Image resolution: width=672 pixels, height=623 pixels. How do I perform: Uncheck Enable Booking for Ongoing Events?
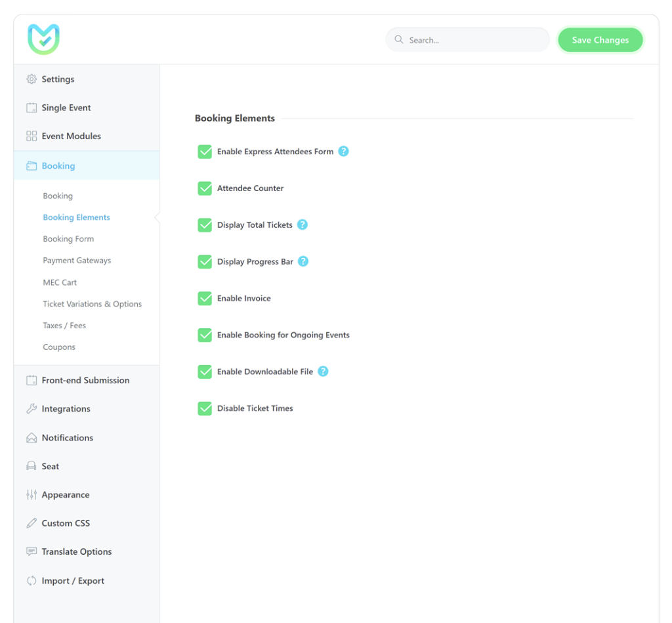pos(205,335)
